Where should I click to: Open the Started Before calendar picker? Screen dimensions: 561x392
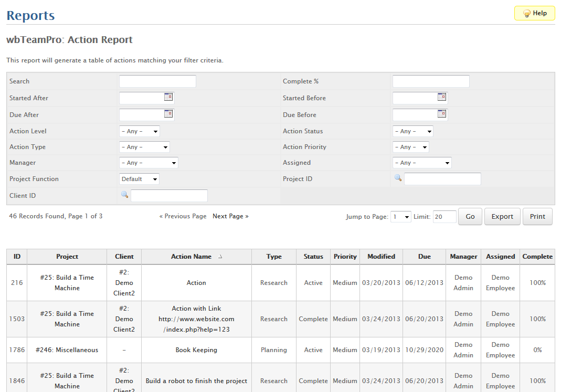point(442,97)
